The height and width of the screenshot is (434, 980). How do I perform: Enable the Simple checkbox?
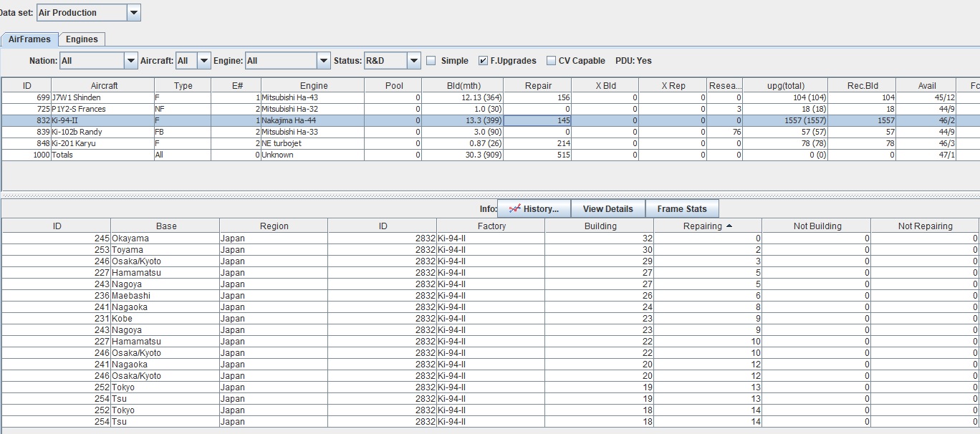431,61
